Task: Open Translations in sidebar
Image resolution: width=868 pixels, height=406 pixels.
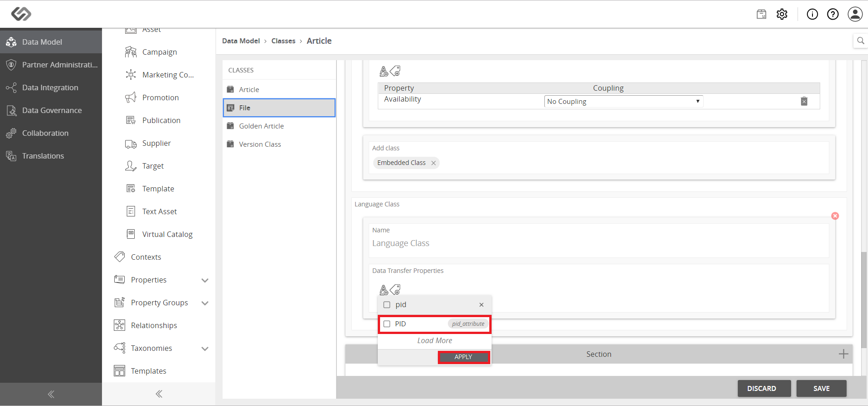Action: 51,156
